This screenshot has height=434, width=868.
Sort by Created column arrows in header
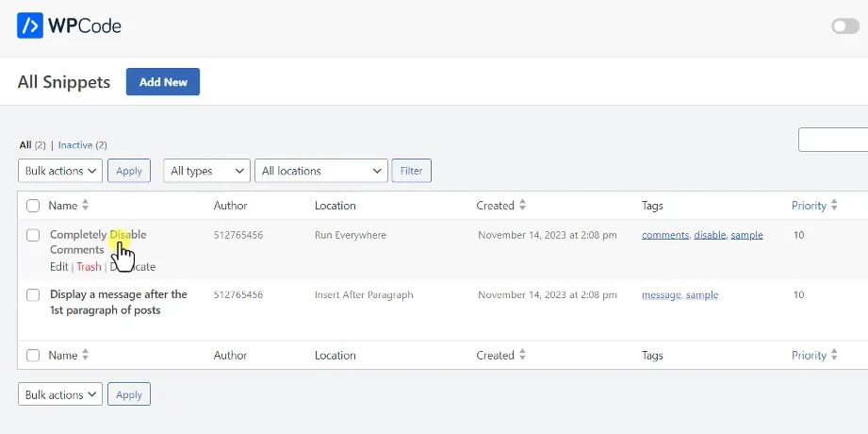coord(522,206)
